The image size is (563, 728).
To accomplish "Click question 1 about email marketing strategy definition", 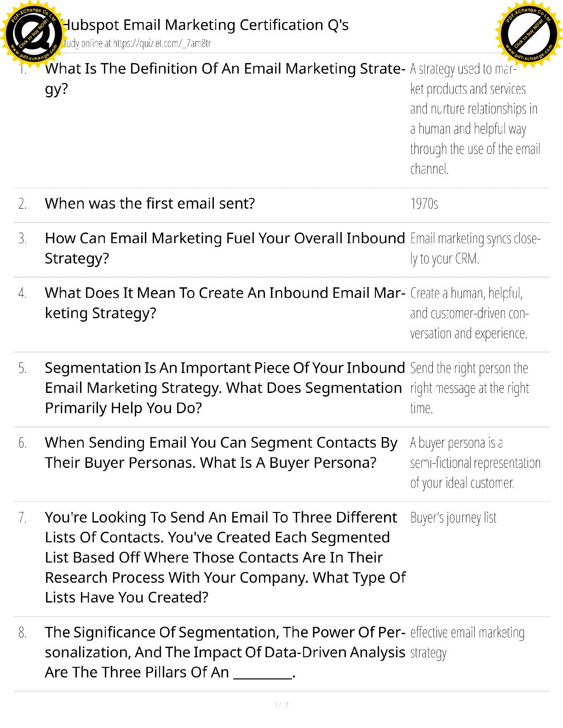I will 224,78.
